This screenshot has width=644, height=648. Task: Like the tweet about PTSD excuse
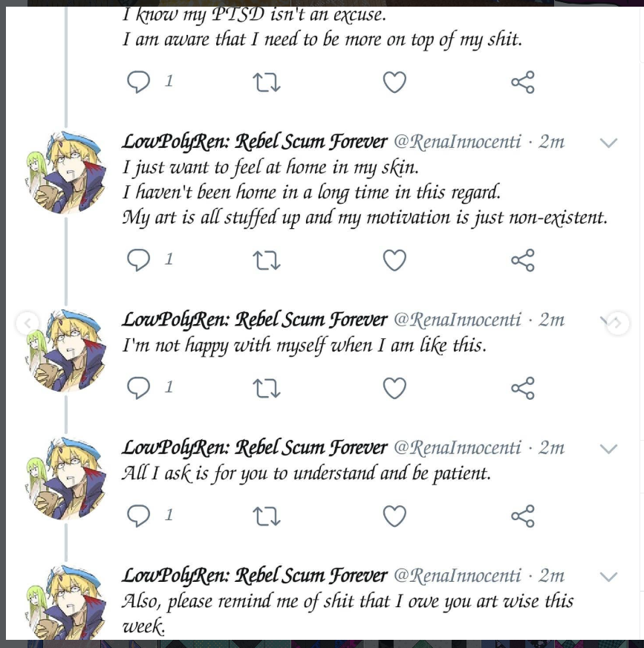click(394, 82)
